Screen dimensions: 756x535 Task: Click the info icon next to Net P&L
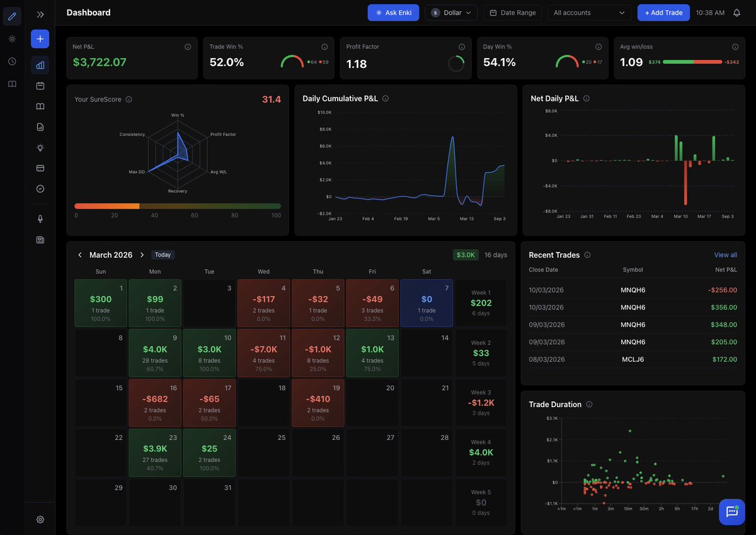(188, 47)
